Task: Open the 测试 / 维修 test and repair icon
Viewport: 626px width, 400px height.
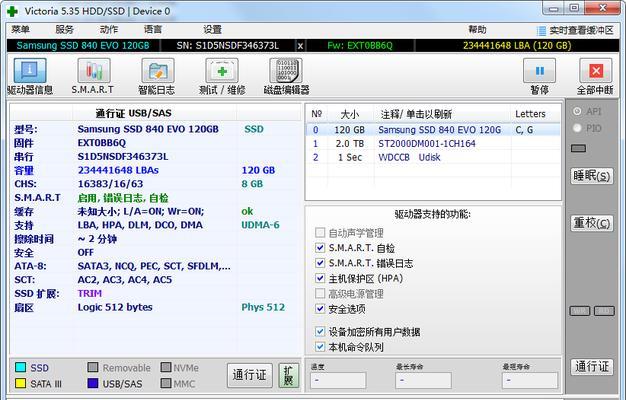Action: (222, 71)
